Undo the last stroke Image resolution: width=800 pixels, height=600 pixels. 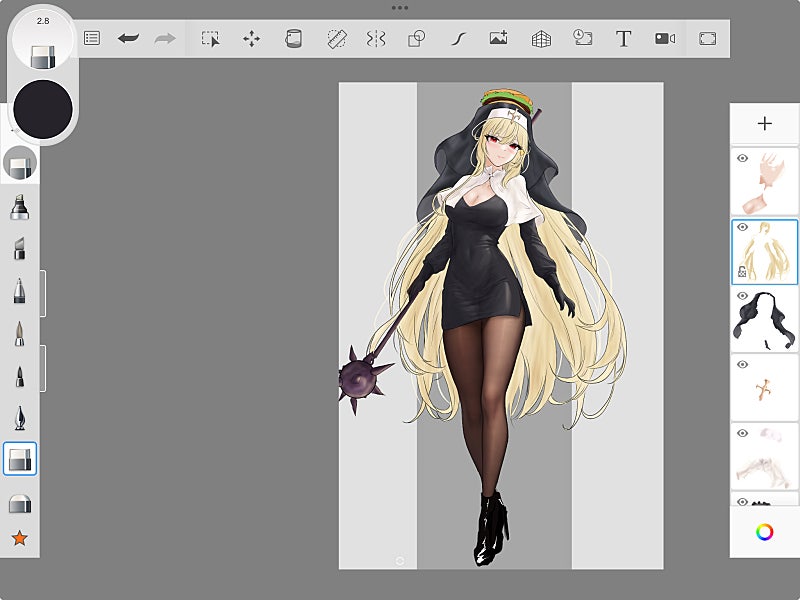[x=128, y=39]
